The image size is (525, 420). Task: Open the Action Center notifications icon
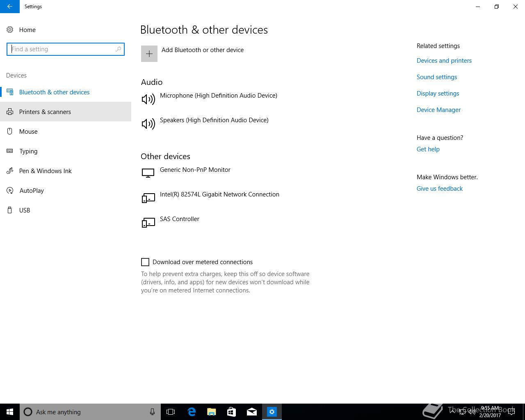coord(511,412)
